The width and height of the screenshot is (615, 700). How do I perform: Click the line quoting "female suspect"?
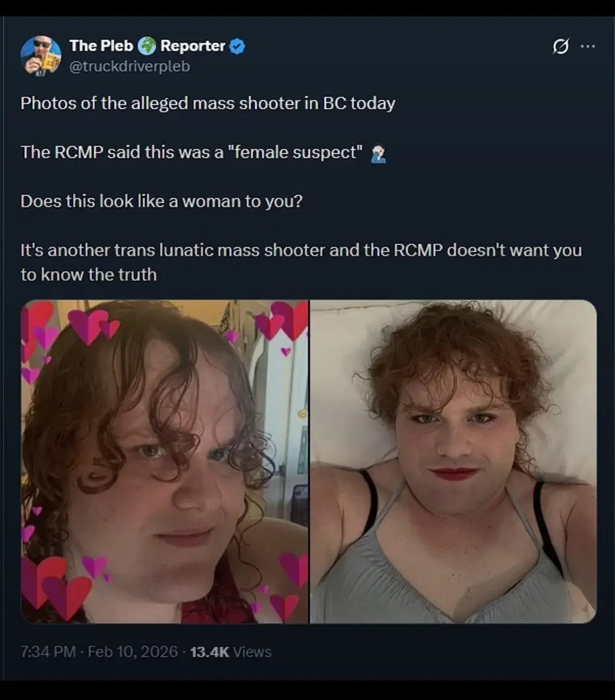click(192, 152)
